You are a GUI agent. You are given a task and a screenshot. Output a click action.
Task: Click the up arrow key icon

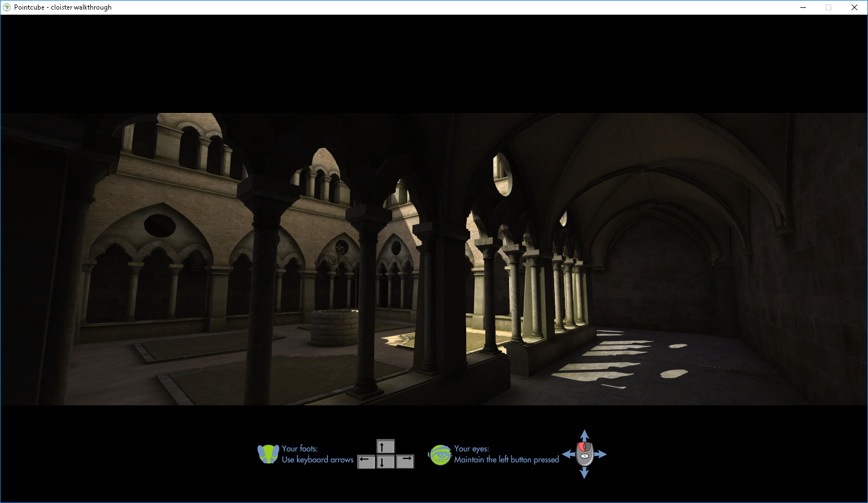point(385,447)
